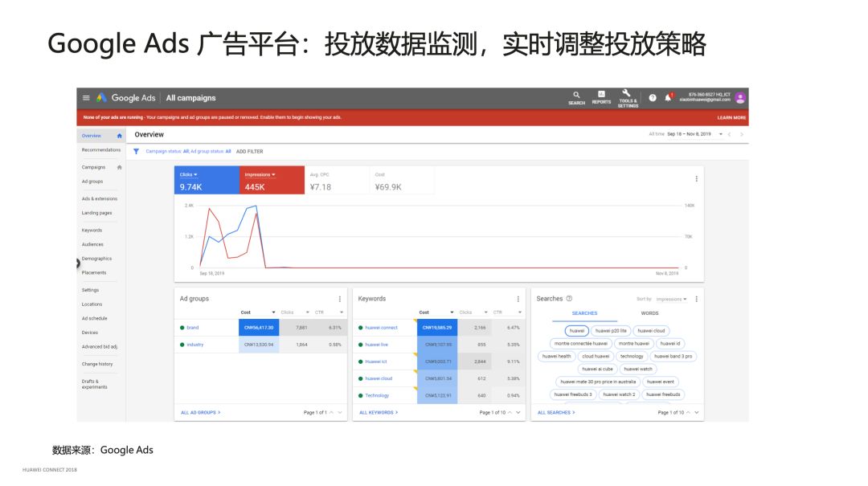The width and height of the screenshot is (868, 486).
Task: Open CTR column dropdown in Ad groups
Action: [342, 312]
